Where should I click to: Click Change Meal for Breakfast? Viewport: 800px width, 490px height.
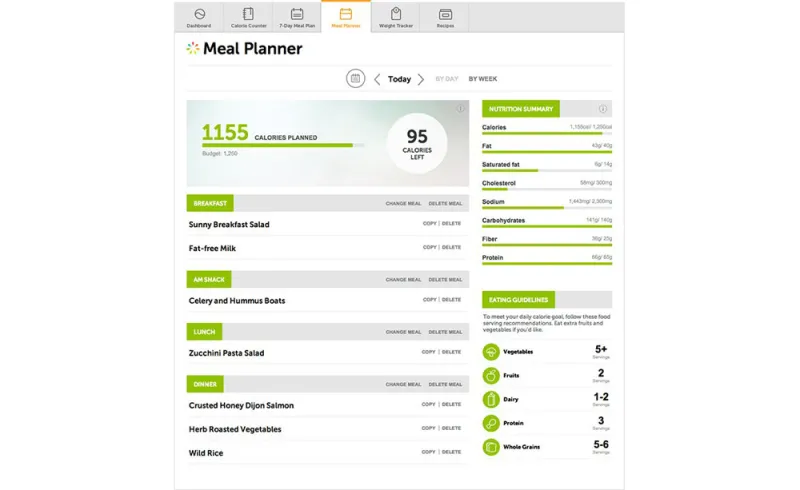(403, 203)
